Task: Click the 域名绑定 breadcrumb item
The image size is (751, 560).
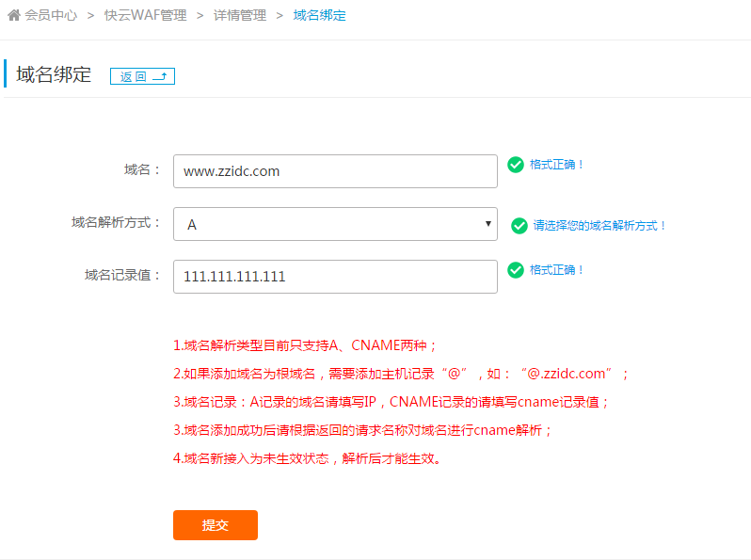Action: (x=319, y=16)
